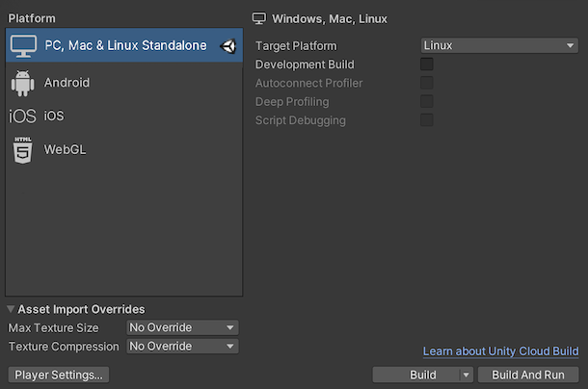Click the Unity logo on the selected platform
588x389 pixels.
pyautogui.click(x=228, y=45)
